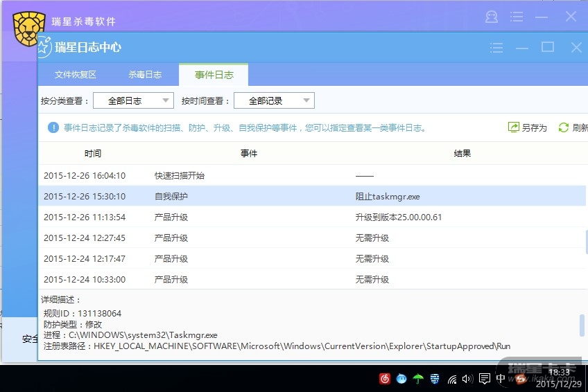The height and width of the screenshot is (392, 588).
Task: Switch to the 杀毒日志 tab
Action: [145, 75]
